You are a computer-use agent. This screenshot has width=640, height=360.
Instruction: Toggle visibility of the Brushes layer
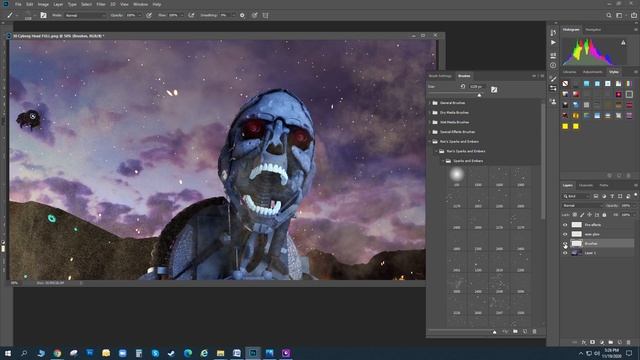tap(565, 244)
